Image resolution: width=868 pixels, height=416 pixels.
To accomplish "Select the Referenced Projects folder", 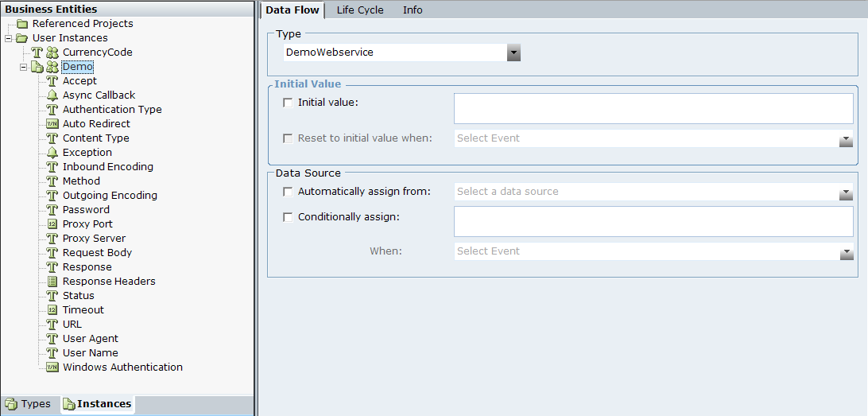I will tap(82, 24).
